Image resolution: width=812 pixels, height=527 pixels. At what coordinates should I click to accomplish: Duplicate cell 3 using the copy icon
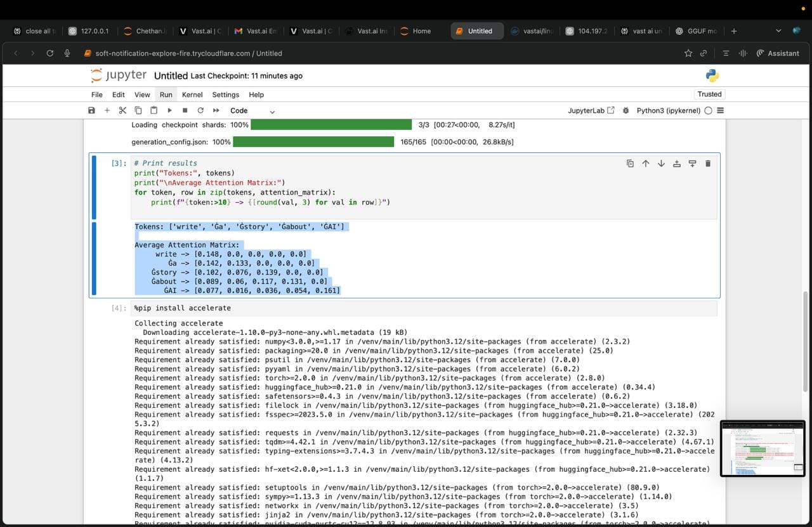point(630,164)
